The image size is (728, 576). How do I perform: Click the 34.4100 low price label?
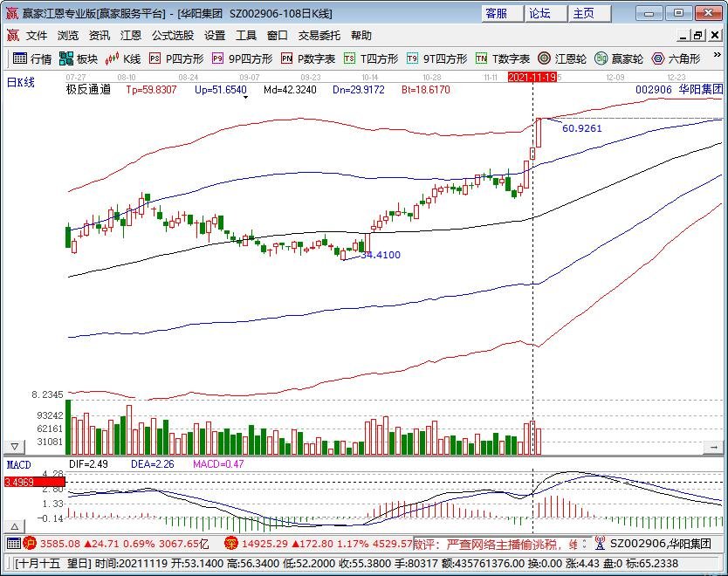click(x=381, y=254)
